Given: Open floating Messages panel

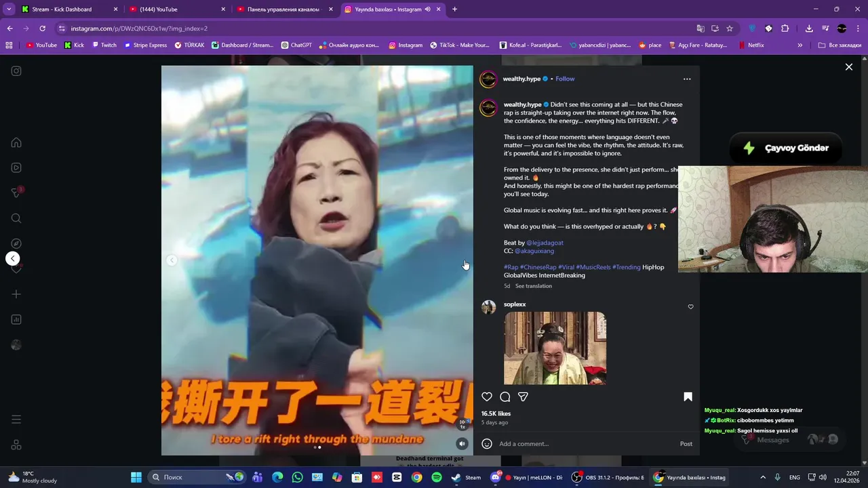Looking at the screenshot, I should click(x=789, y=440).
